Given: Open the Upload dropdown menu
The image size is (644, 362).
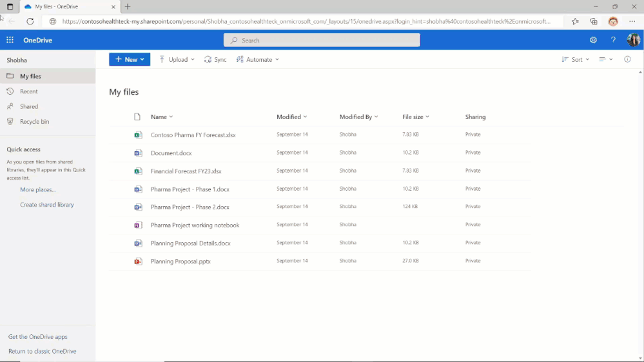Looking at the screenshot, I should pyautogui.click(x=177, y=59).
